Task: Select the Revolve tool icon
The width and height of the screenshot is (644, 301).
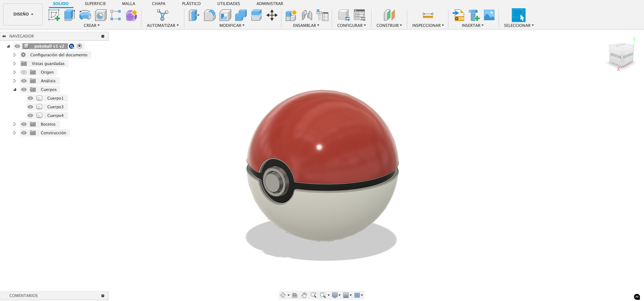Action: click(85, 15)
